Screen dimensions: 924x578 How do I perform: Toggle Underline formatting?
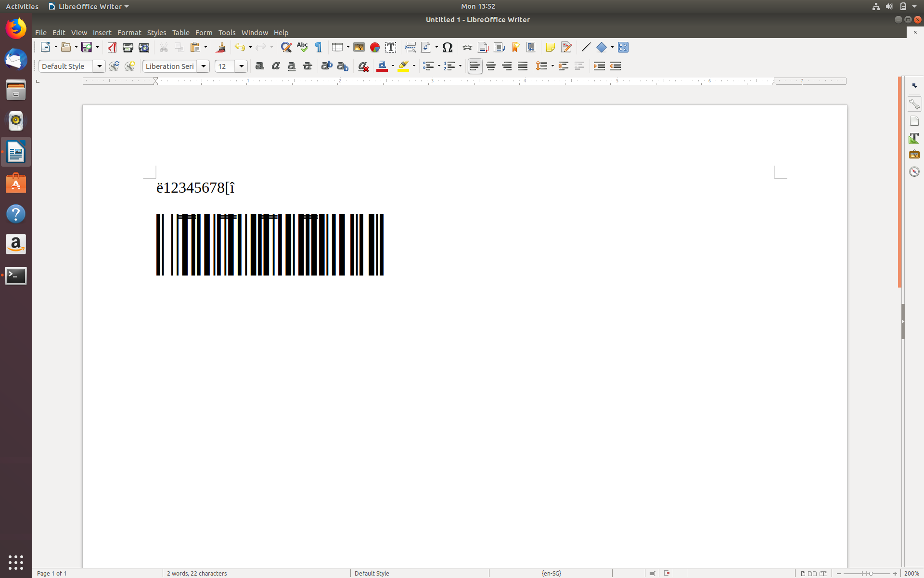coord(292,66)
